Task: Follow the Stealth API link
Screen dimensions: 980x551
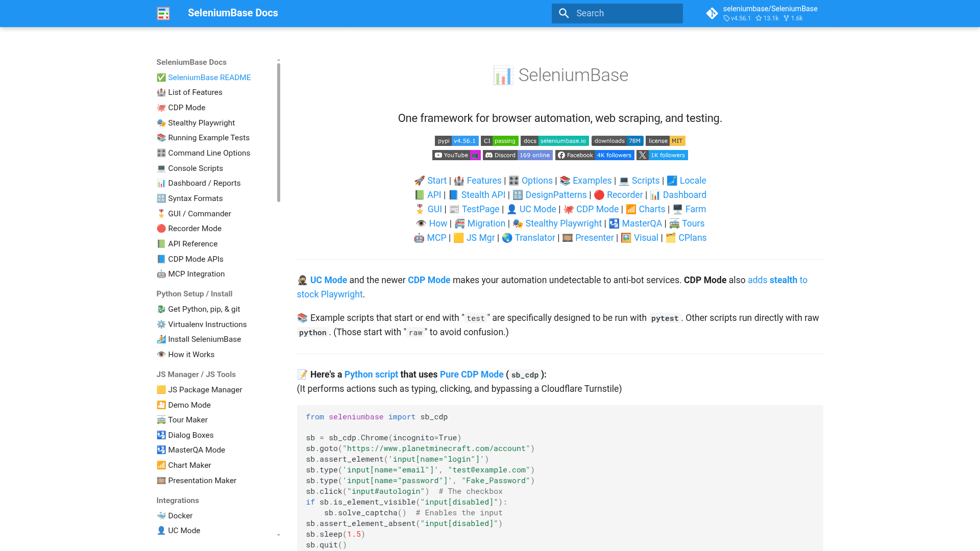Action: pyautogui.click(x=483, y=195)
